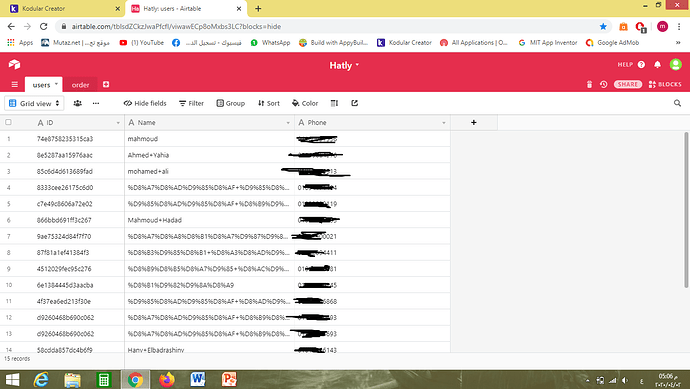This screenshot has width=690, height=389.
Task: Select cell Ahmed+Yahia
Action: [x=209, y=155]
